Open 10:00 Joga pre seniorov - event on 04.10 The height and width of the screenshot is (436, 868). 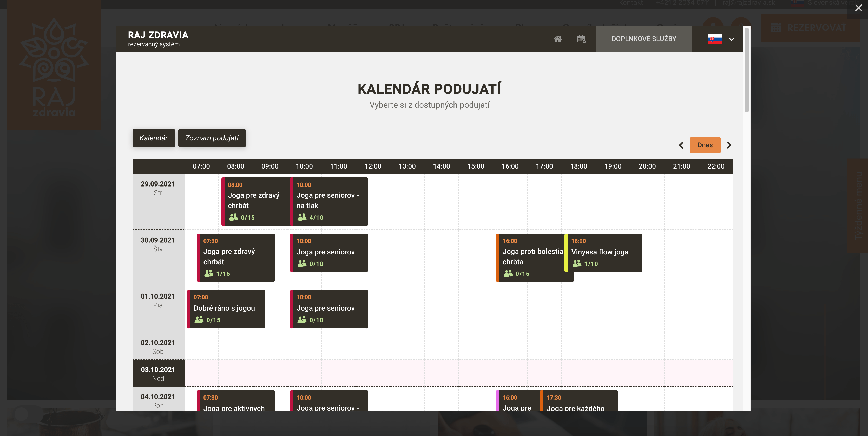[x=329, y=401]
